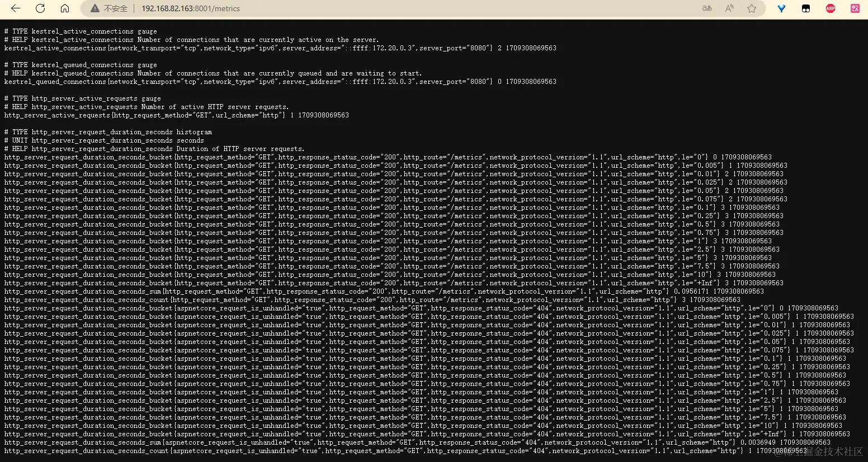Click the '# HELP kestrel_active_connections' description line

click(191, 40)
